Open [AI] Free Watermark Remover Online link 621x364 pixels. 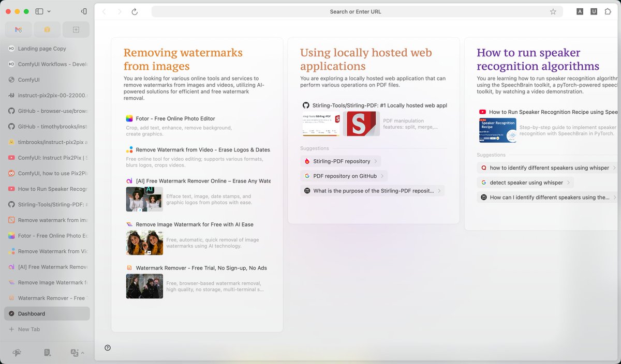coord(203,181)
